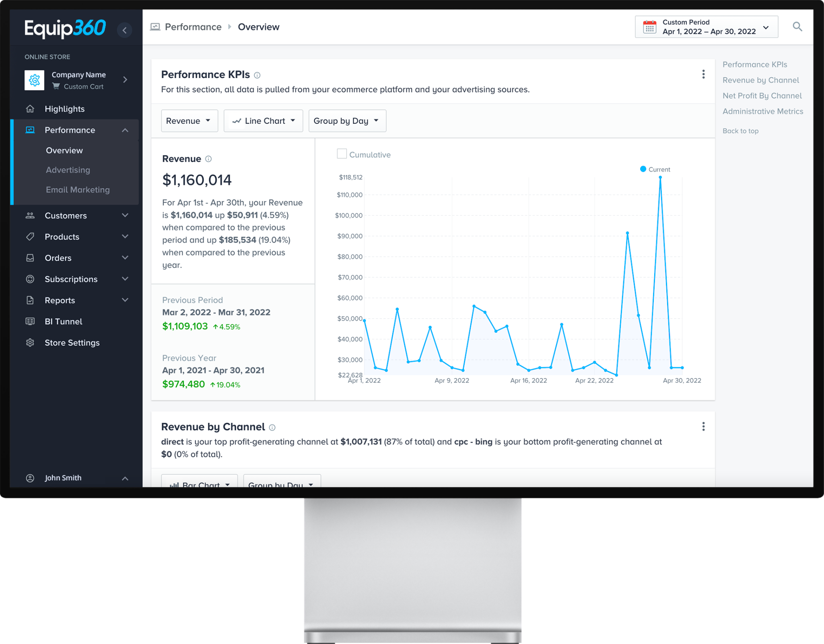Click the calendar icon in date picker
The image size is (824, 644).
(649, 27)
